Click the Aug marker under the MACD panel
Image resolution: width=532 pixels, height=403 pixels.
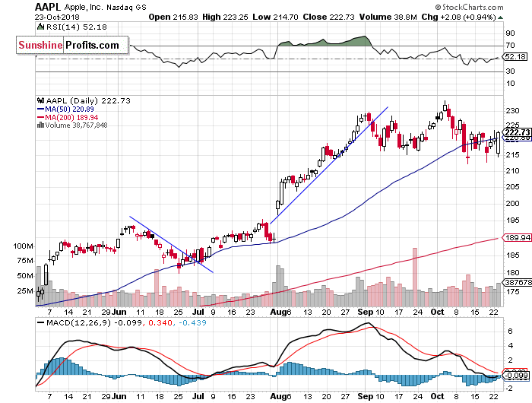pos(278,396)
